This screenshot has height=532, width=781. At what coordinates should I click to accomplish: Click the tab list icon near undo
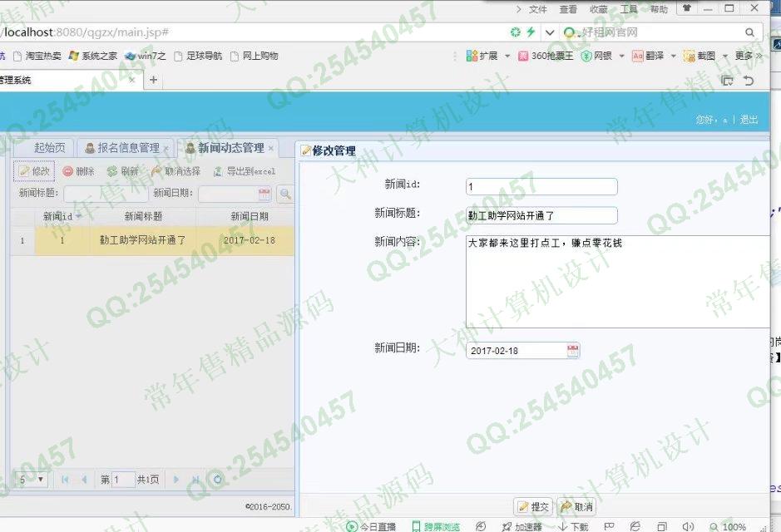727,80
